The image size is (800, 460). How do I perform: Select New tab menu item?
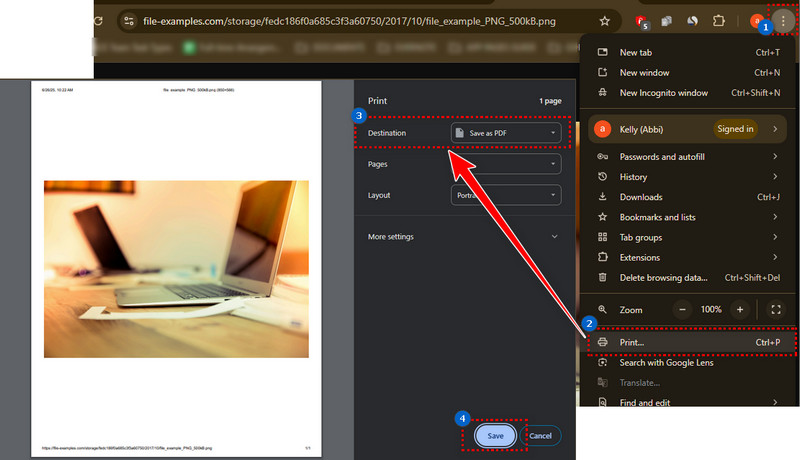tap(689, 52)
